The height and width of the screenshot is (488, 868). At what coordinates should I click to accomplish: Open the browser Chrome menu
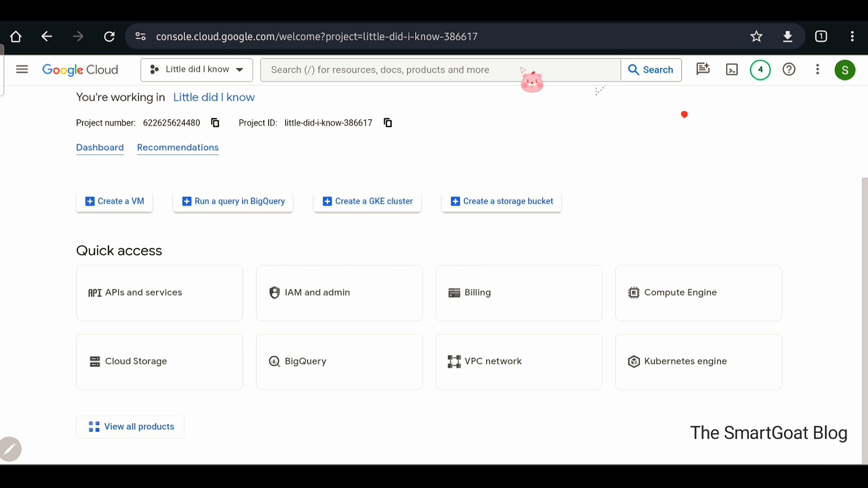tap(853, 36)
